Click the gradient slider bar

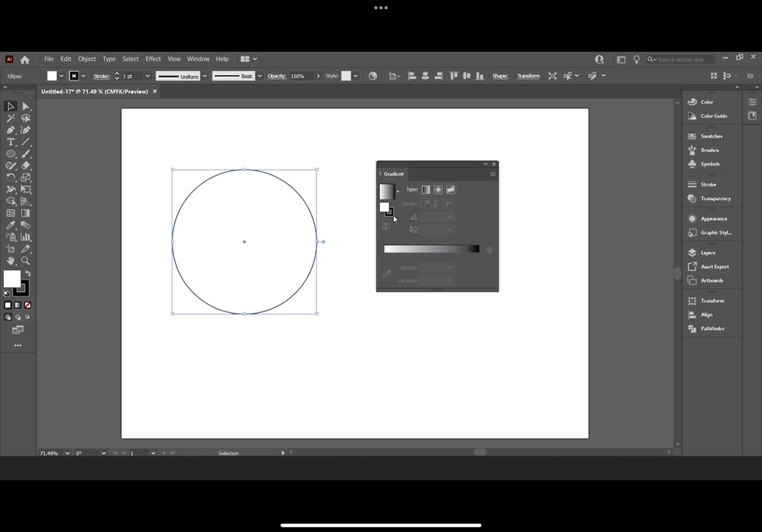pos(432,249)
